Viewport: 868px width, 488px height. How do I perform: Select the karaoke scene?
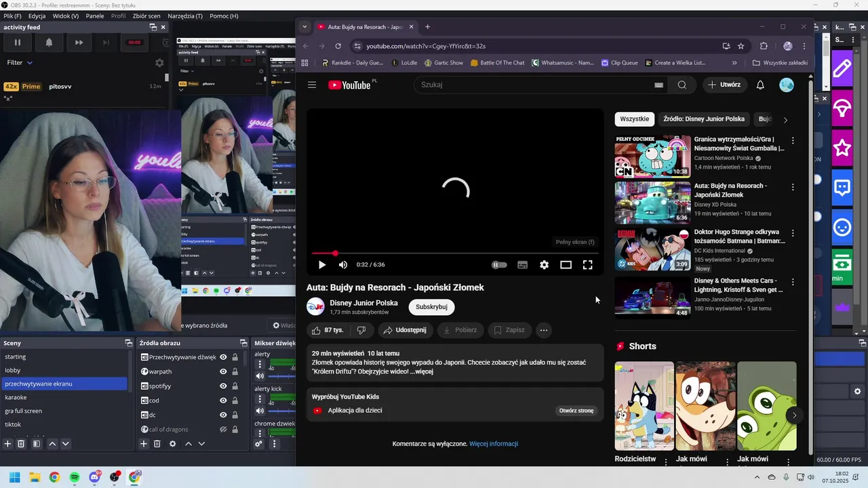click(x=64, y=397)
